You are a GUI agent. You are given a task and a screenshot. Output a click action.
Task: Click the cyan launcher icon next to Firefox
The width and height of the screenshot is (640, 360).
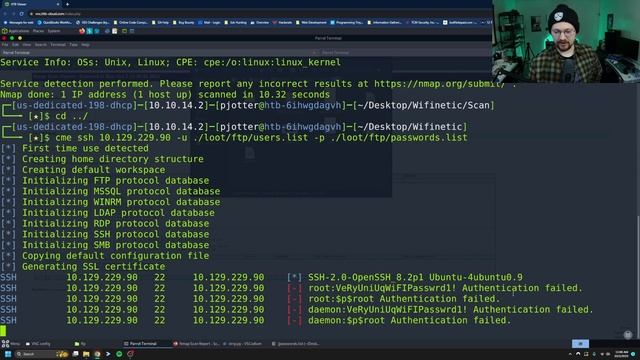click(89, 31)
